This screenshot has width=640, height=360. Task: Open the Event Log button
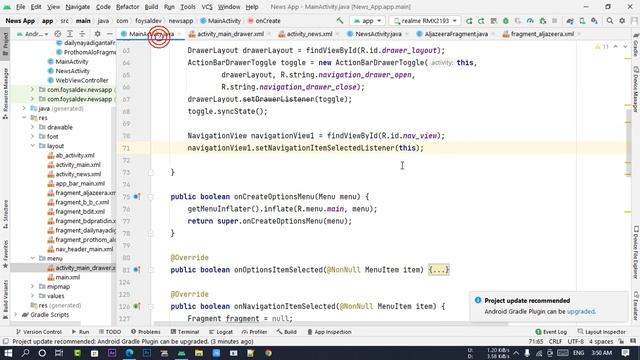[x=551, y=332]
